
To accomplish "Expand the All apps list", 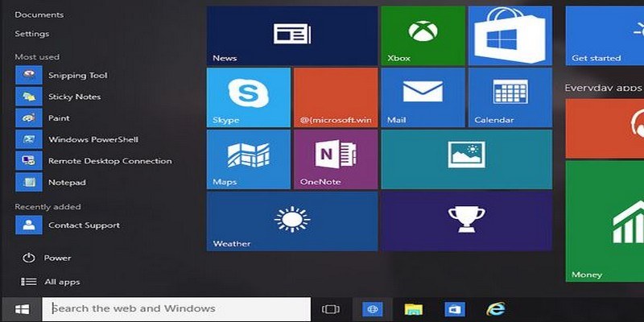I will (61, 282).
